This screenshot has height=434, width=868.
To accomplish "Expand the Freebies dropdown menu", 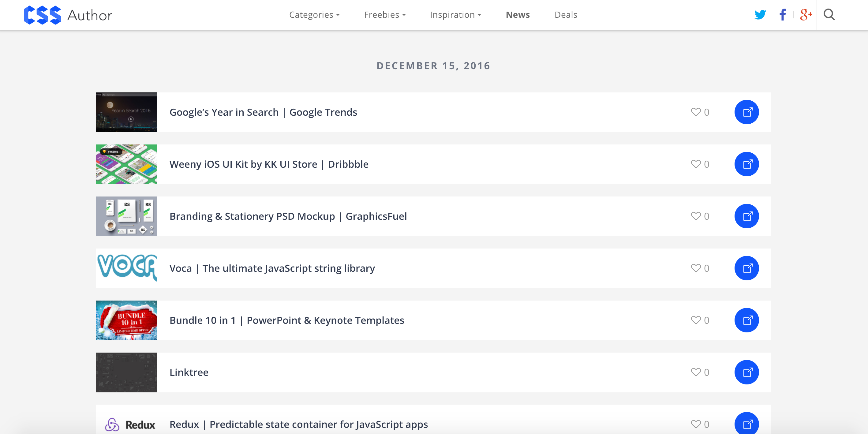I will click(x=384, y=15).
